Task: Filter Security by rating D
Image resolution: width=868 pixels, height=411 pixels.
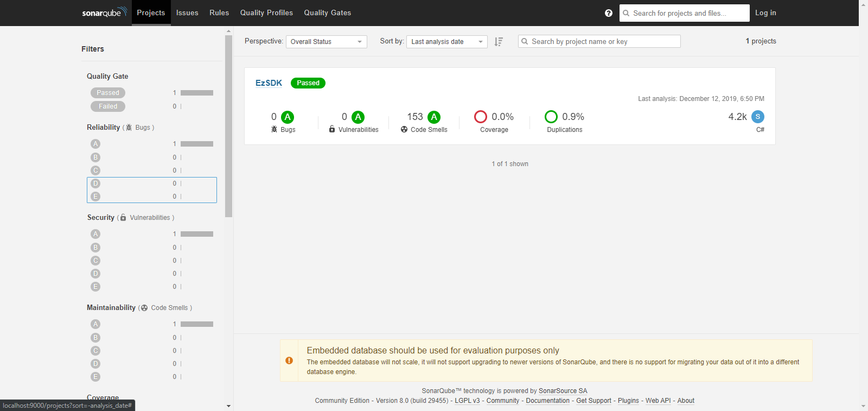Action: 152,274
